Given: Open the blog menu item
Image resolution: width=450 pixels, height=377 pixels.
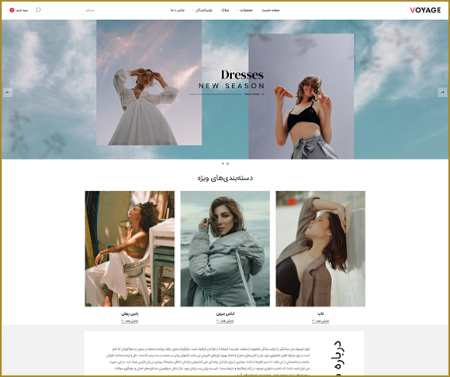Looking at the screenshot, I should (225, 10).
